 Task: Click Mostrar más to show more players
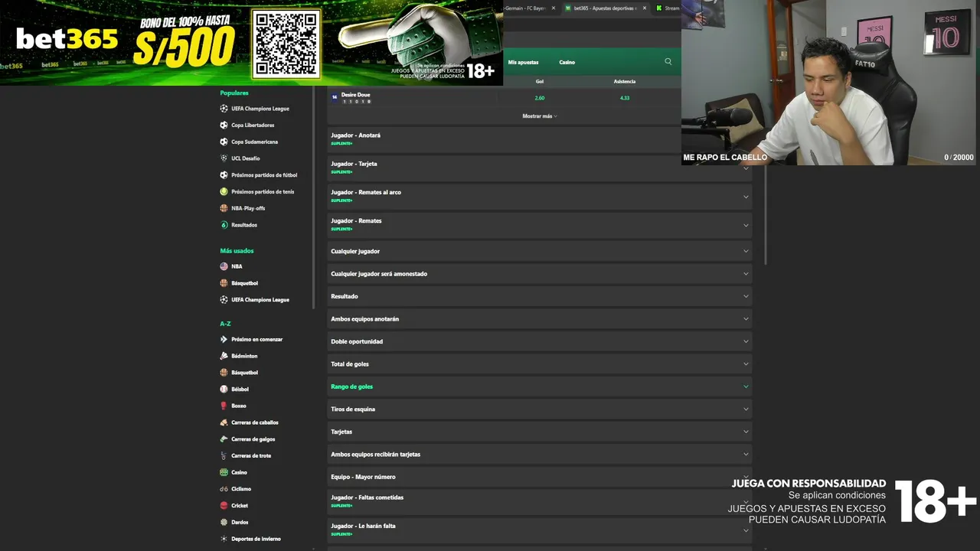(540, 116)
